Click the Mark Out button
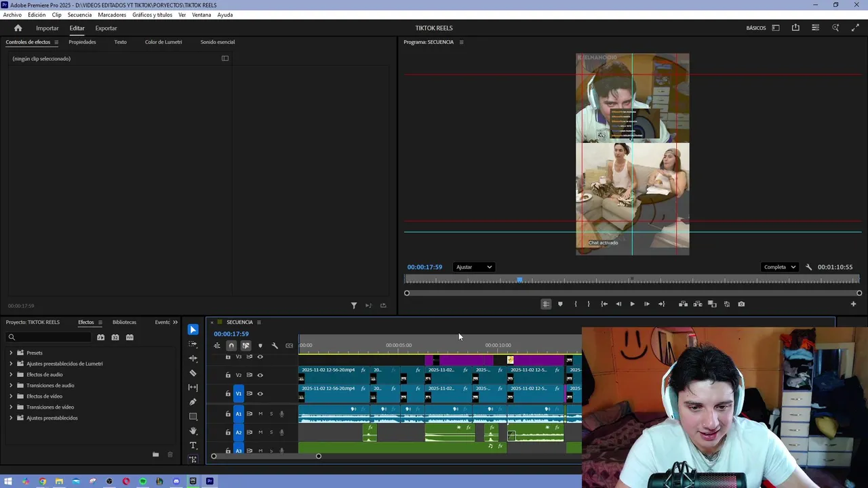Image resolution: width=868 pixels, height=488 pixels. 589,304
